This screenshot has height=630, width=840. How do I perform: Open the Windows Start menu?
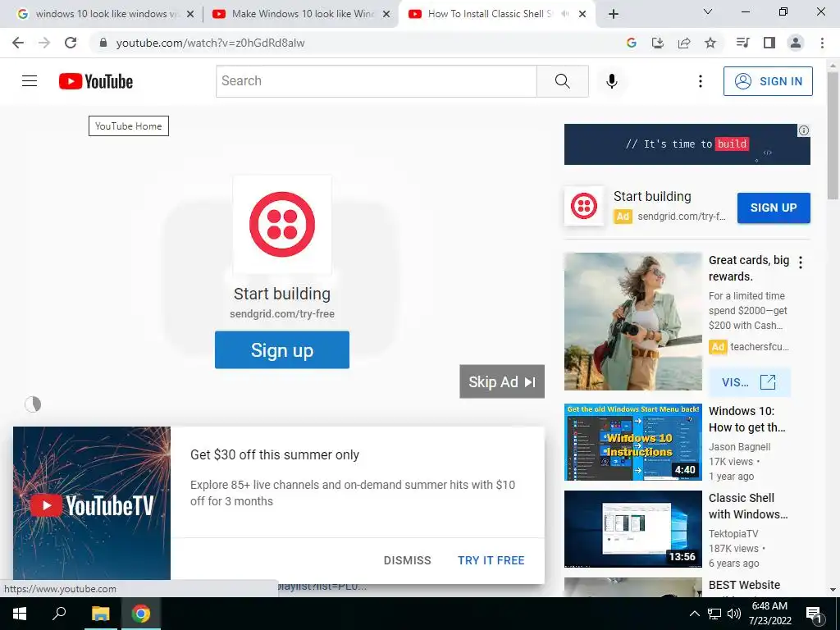20,614
